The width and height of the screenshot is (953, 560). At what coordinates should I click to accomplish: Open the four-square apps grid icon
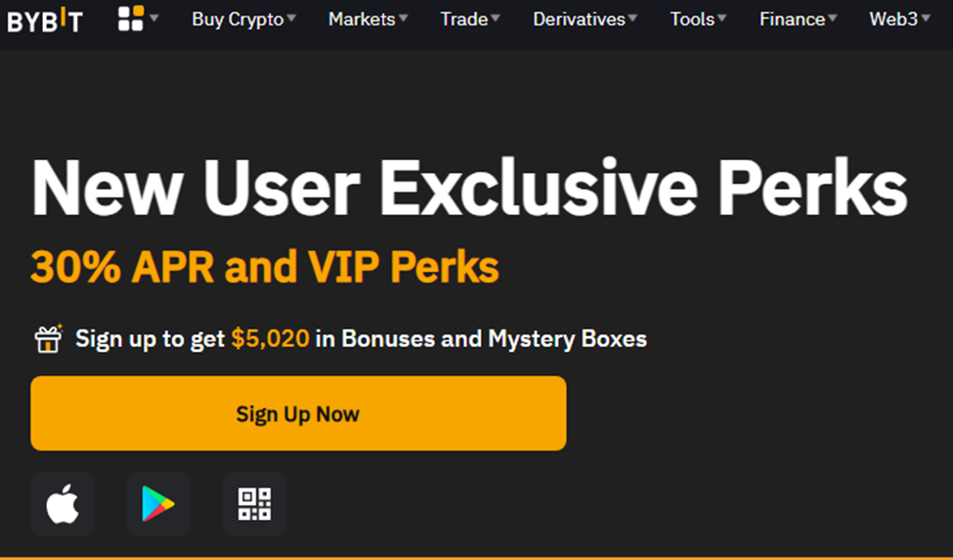click(131, 19)
